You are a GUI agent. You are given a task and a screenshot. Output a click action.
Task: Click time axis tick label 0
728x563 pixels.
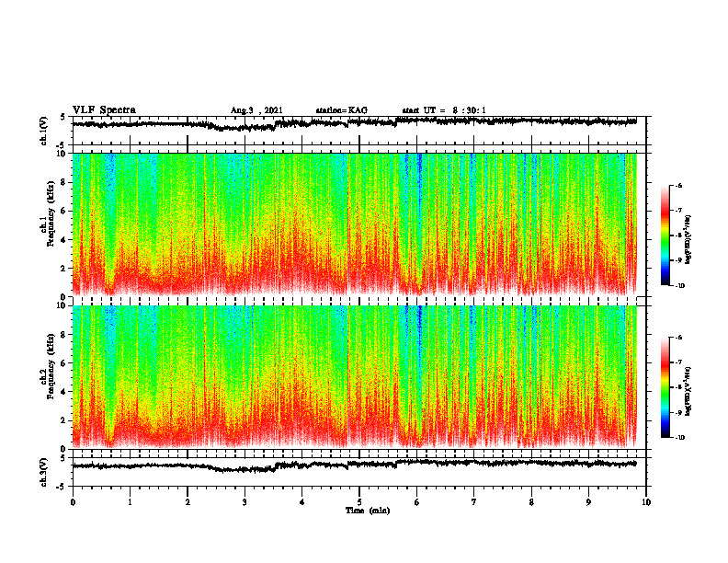[73, 502]
